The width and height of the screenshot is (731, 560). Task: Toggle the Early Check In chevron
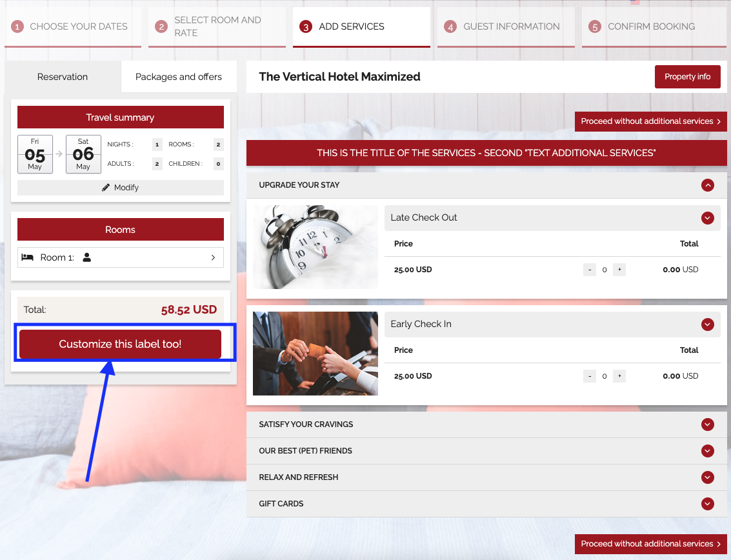[x=708, y=324]
